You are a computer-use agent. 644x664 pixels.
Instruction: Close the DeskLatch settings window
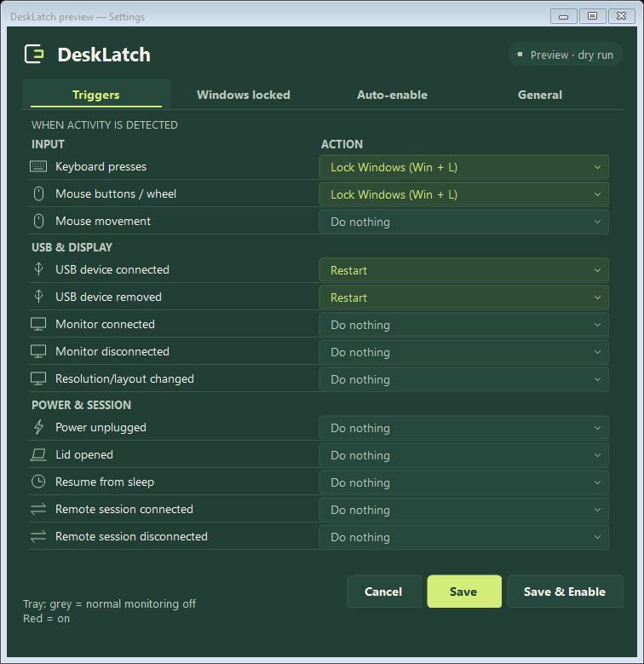coord(621,16)
